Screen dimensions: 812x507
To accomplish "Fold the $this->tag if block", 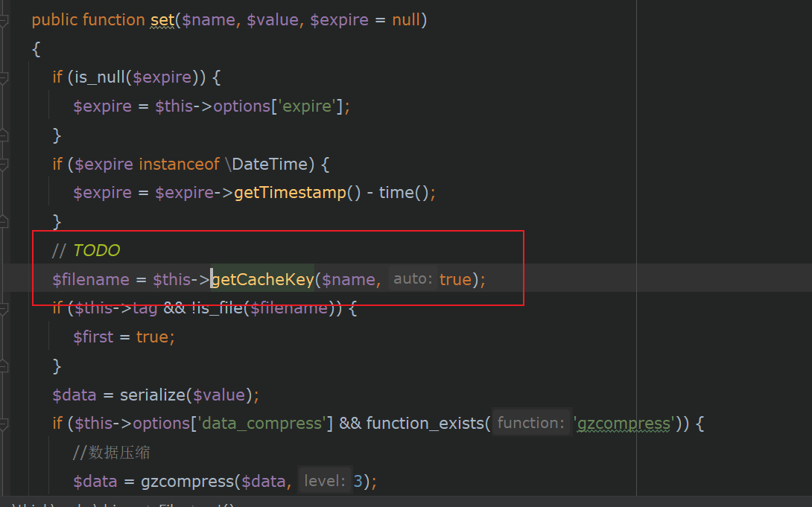I will [x=4, y=308].
